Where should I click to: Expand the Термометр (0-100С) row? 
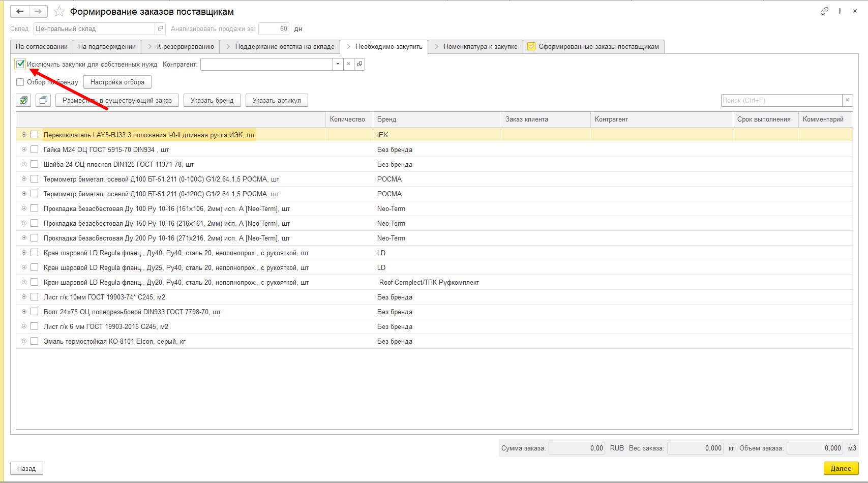(x=24, y=179)
